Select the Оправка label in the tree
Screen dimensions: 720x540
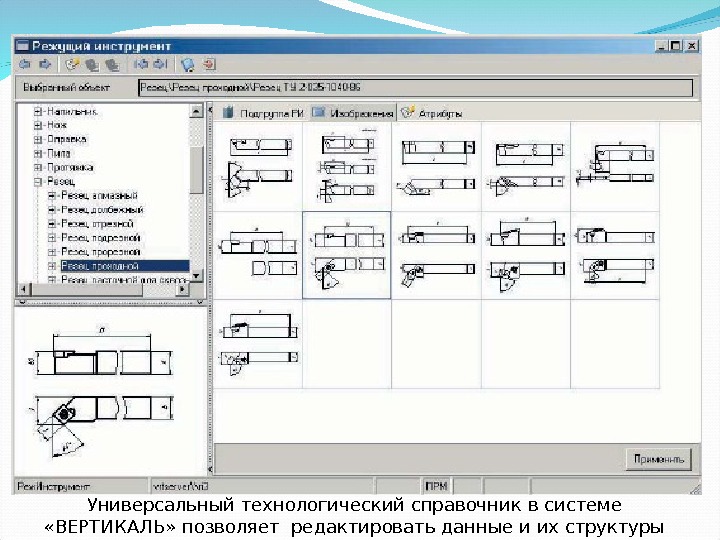point(67,139)
